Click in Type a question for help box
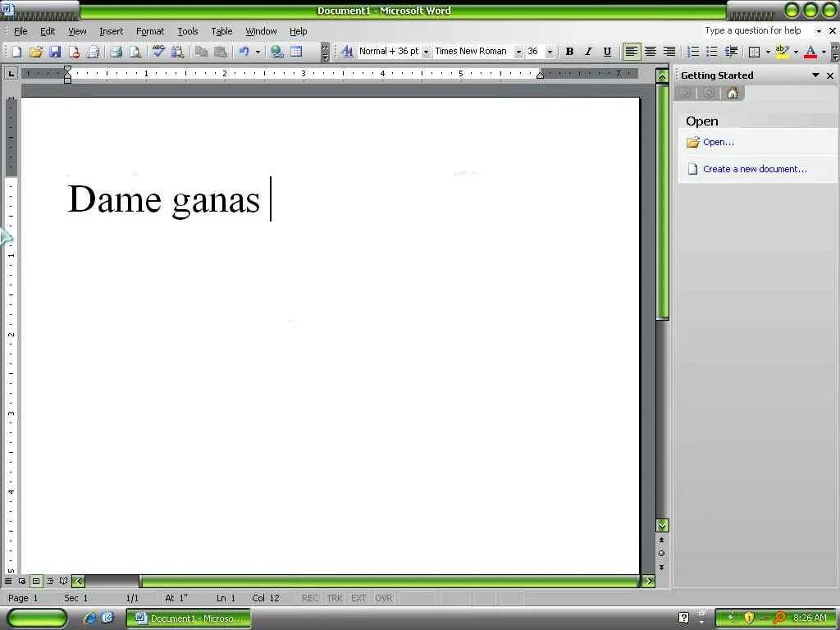 click(757, 30)
